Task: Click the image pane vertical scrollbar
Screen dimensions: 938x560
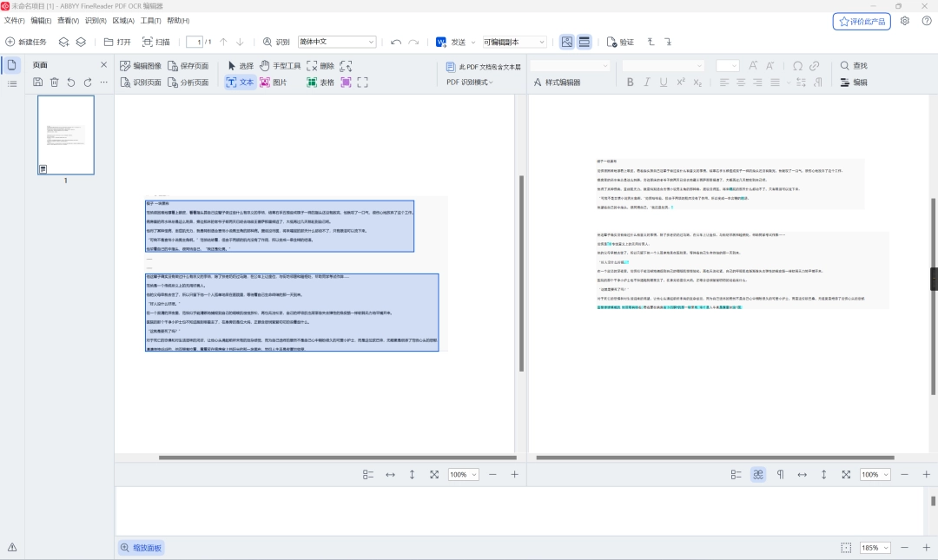Action: click(x=521, y=273)
